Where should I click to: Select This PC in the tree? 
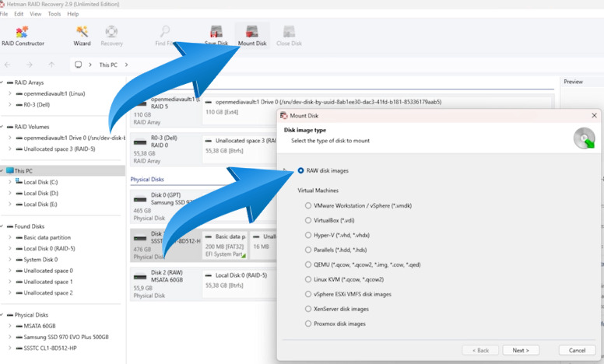pos(62,171)
